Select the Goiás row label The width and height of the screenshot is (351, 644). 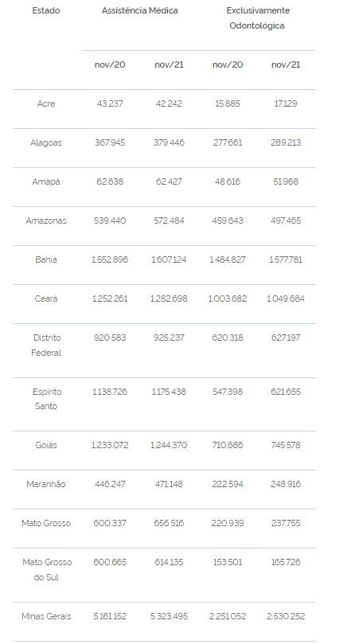coord(46,445)
